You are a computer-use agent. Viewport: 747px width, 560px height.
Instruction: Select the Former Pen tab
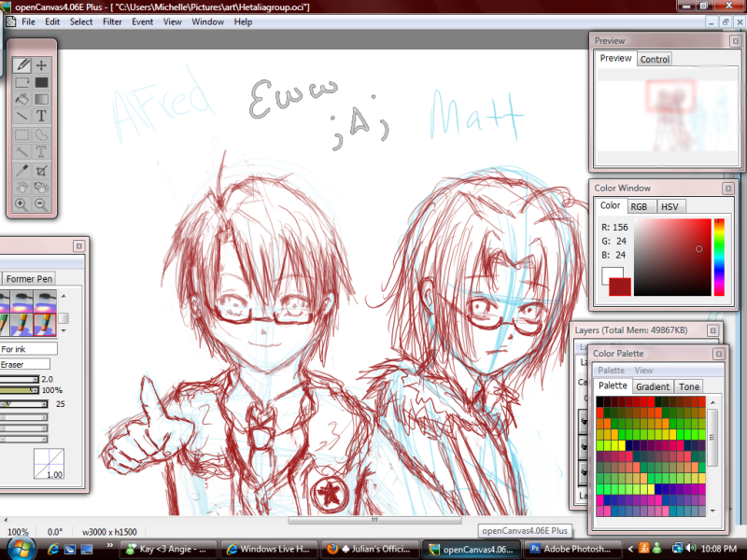[29, 278]
